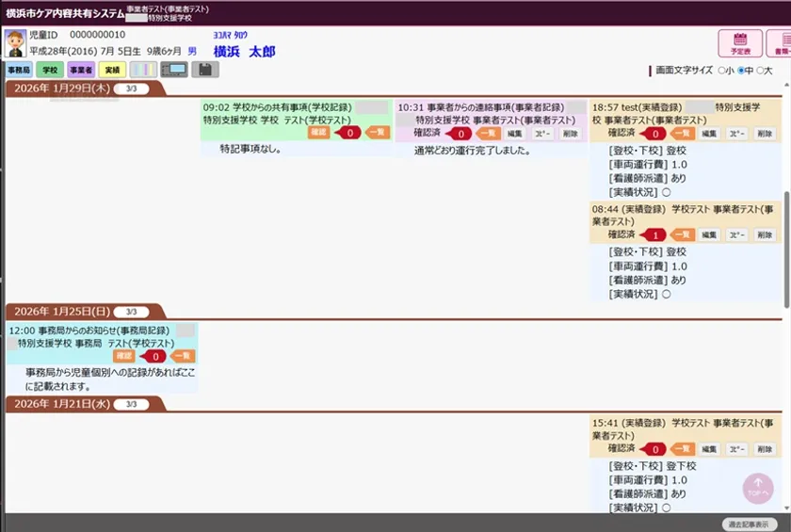
Task: Edit the 15:41 record via 編集
Action: click(709, 449)
